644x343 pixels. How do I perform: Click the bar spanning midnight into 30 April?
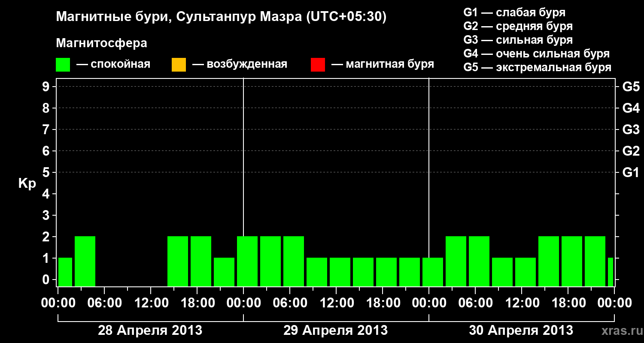pos(433,272)
